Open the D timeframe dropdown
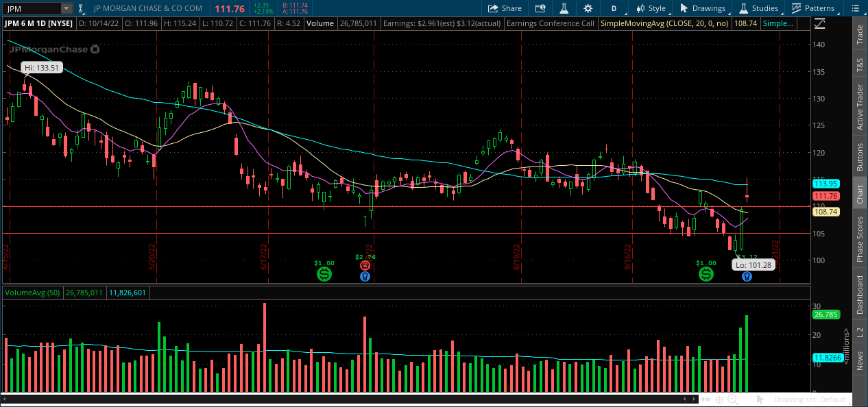 614,8
